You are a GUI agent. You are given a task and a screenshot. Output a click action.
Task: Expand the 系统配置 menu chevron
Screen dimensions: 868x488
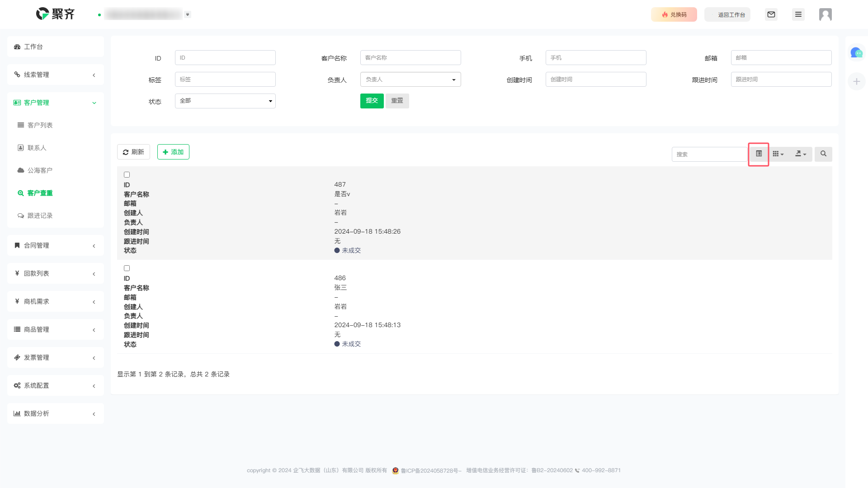tap(94, 386)
